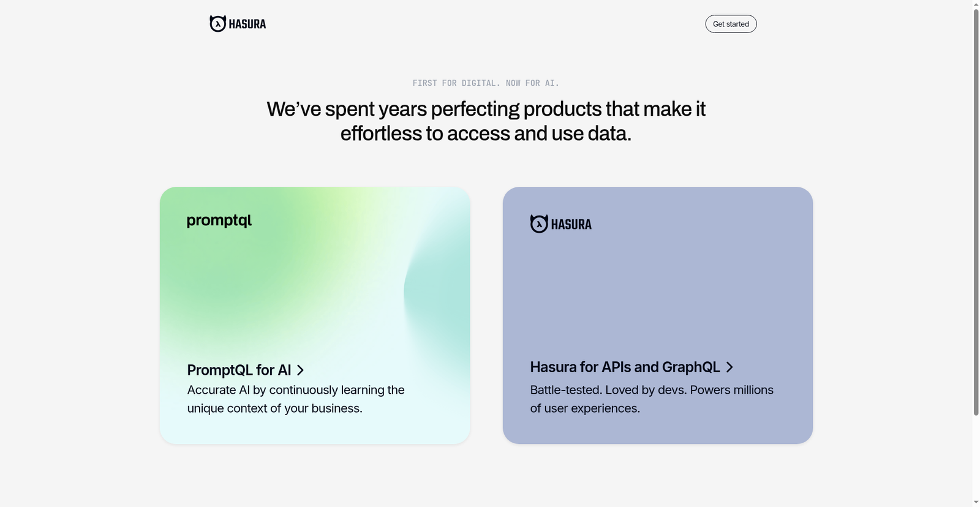Click the Hasura cat logo icon in header

point(217,24)
